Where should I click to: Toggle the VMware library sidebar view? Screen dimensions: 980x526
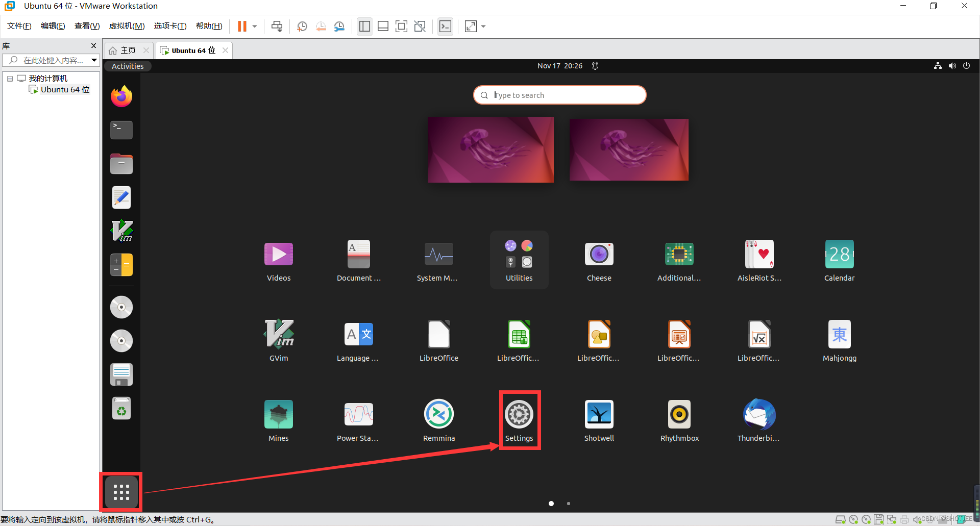(x=364, y=27)
